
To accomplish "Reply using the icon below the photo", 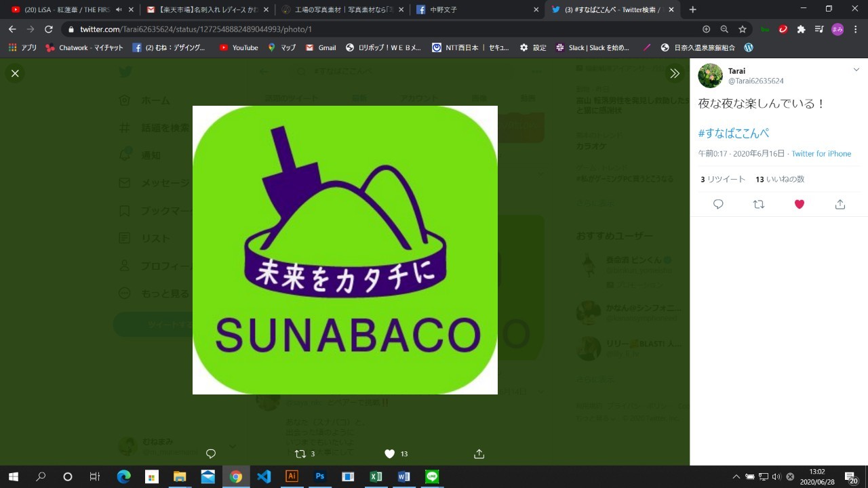I will click(x=210, y=453).
